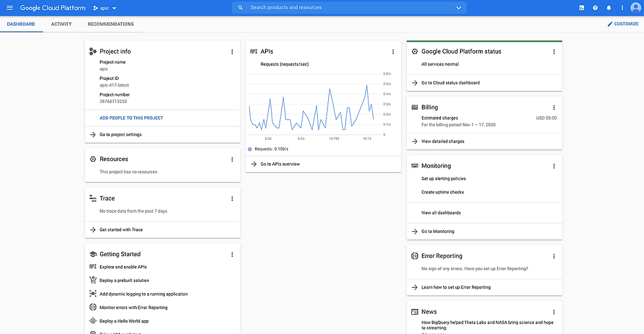Screen dimensions: 644x334
Task: Activate Cloud Shell icon in header
Action: 581,8
